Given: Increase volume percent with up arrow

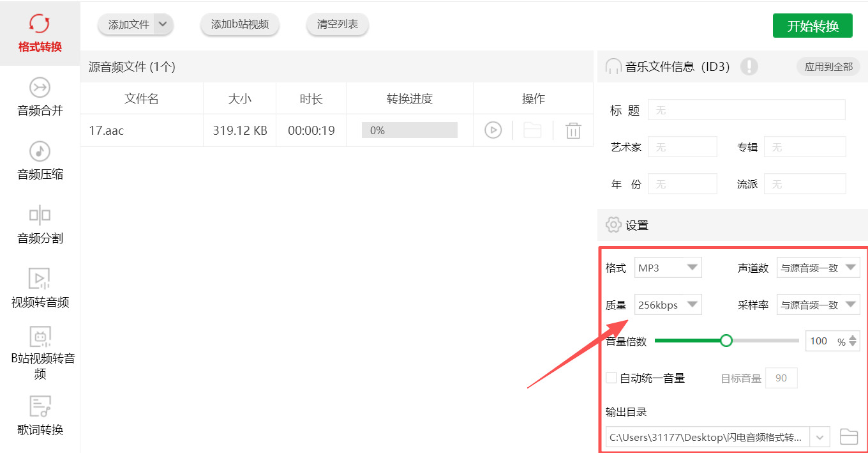Looking at the screenshot, I should point(854,337).
